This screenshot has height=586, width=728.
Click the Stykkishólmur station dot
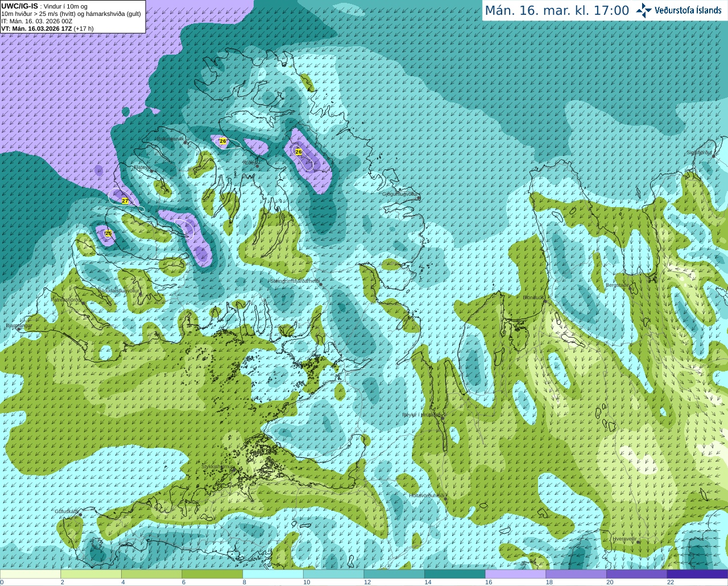click(x=233, y=470)
